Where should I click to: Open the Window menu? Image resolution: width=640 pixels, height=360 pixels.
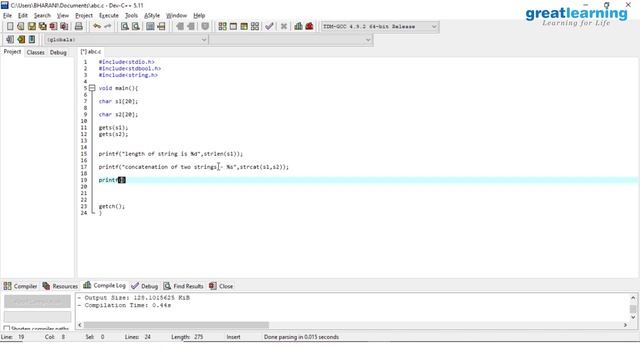tap(176, 16)
